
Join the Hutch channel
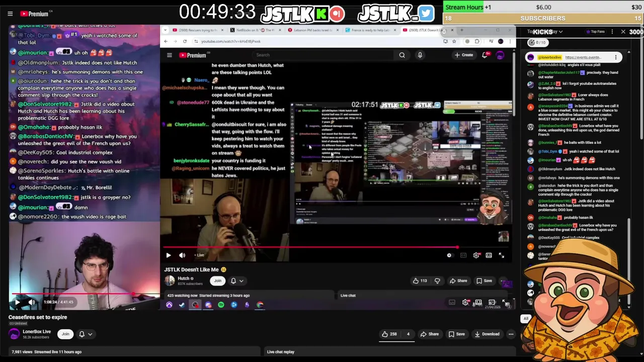click(x=217, y=281)
